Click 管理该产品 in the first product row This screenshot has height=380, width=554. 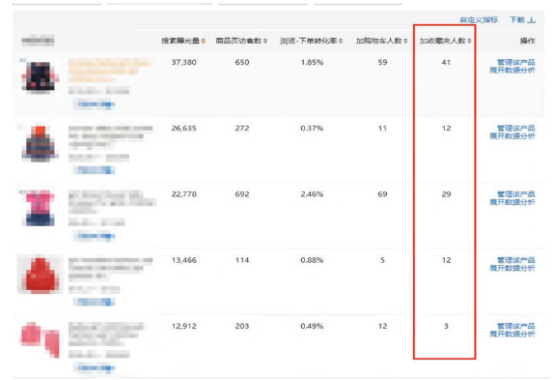[516, 63]
